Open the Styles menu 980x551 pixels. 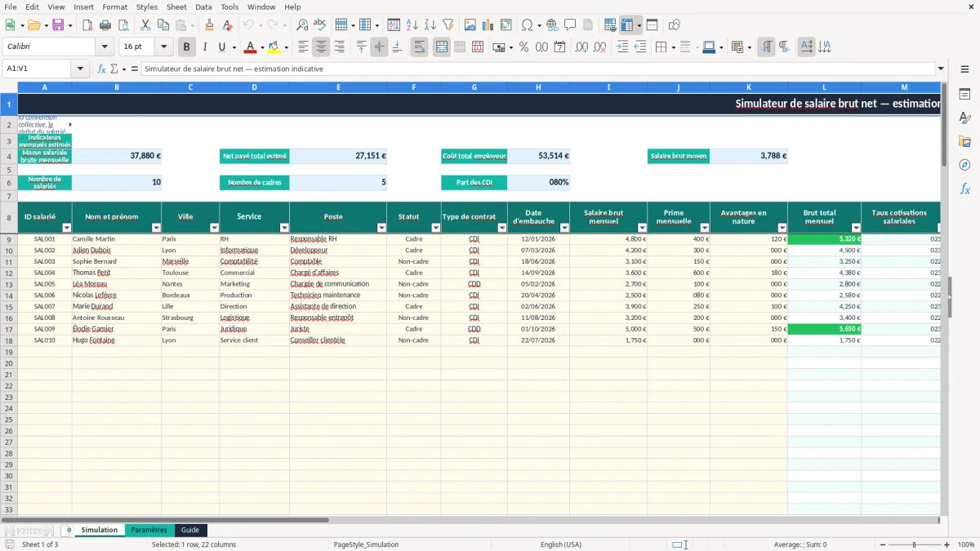147,7
